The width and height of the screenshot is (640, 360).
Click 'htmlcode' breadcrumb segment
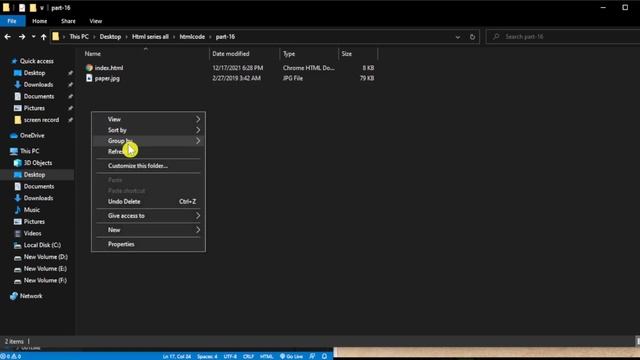point(192,37)
